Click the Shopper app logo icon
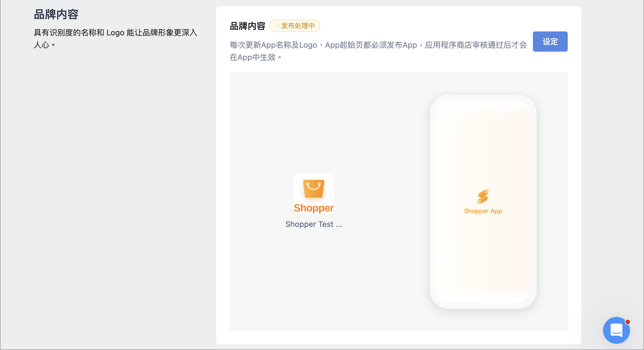 point(314,194)
